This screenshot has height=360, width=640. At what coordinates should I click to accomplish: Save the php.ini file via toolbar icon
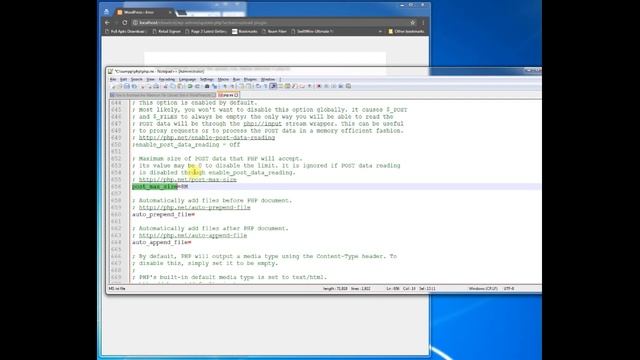(127, 86)
